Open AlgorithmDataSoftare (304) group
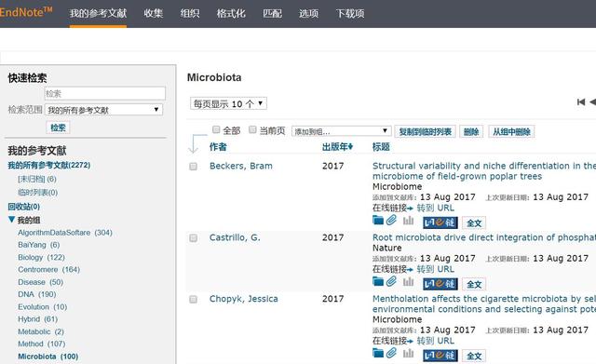This screenshot has width=596, height=364. pyautogui.click(x=65, y=233)
